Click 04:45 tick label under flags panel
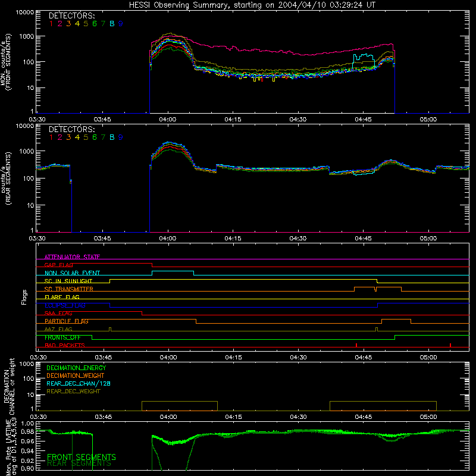 pyautogui.click(x=364, y=358)
